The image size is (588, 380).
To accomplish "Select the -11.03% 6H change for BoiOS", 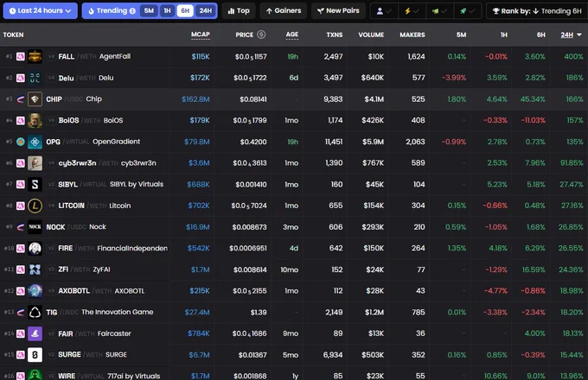I will coord(534,121).
